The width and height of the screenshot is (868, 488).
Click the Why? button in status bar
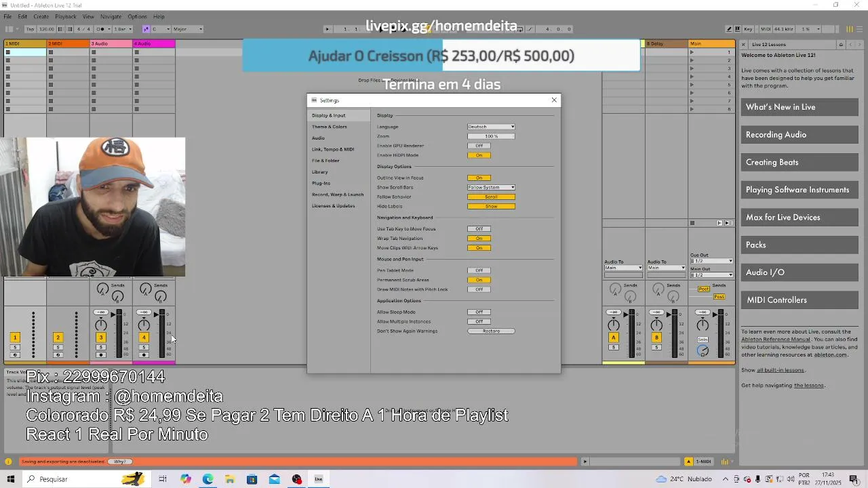119,462
